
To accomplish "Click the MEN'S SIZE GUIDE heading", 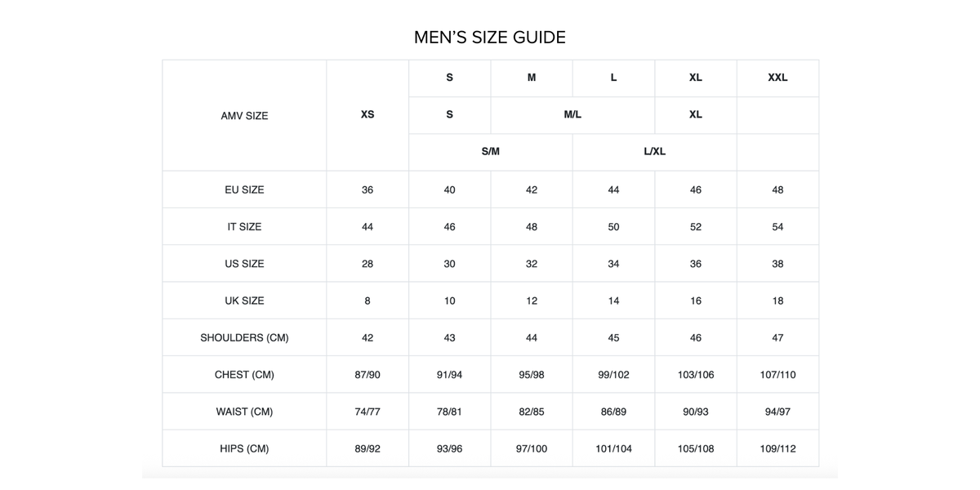I will [490, 37].
